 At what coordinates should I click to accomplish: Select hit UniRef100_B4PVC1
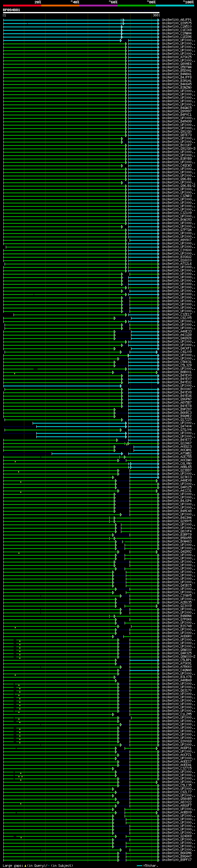[x=177, y=115]
